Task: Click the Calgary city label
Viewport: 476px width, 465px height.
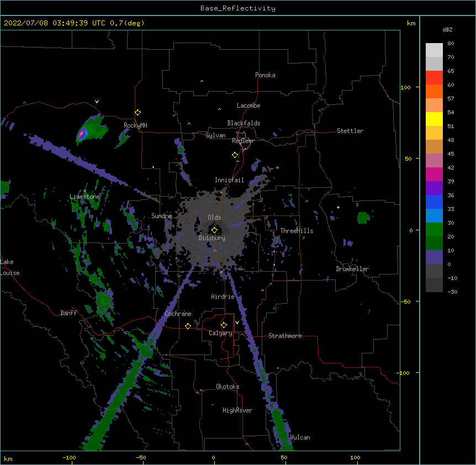Action: [x=220, y=333]
